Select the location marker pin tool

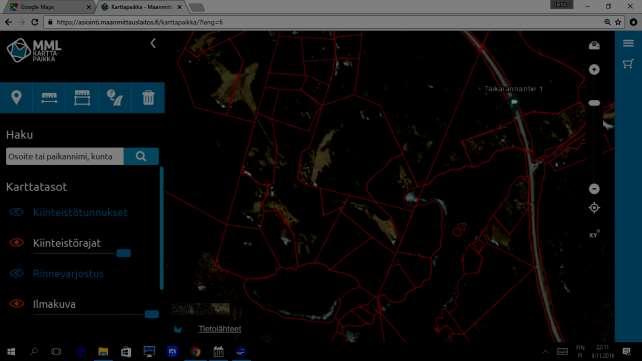[x=16, y=97]
